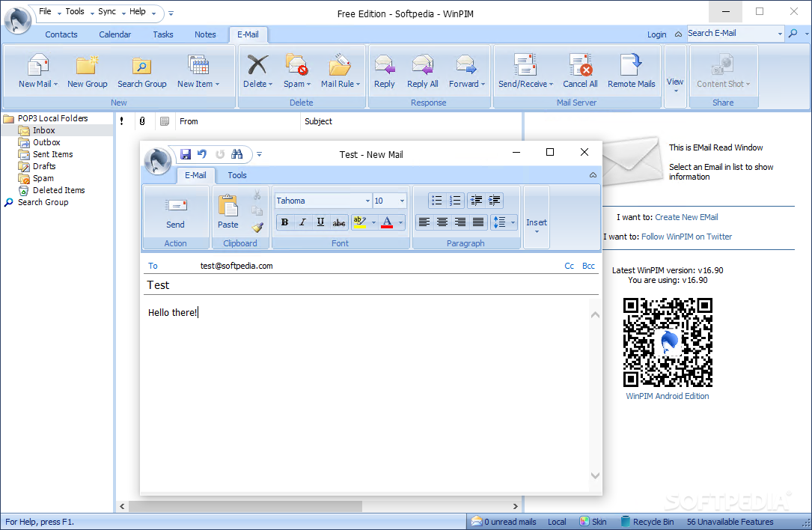The width and height of the screenshot is (812, 530).
Task: Switch to the Notes tab
Action: tap(205, 34)
